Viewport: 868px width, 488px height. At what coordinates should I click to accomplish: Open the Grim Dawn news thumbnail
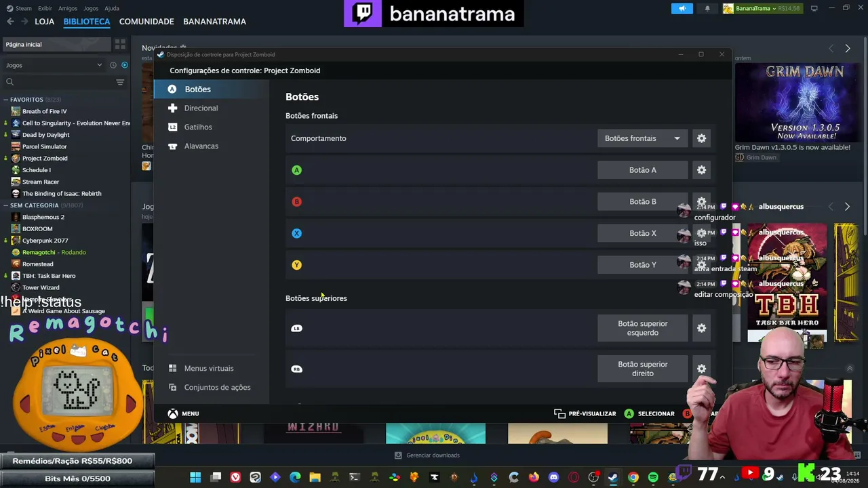pos(797,103)
